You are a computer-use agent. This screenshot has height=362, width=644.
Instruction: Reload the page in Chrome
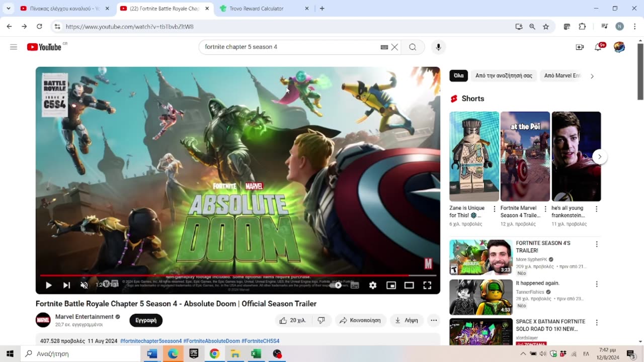39,27
